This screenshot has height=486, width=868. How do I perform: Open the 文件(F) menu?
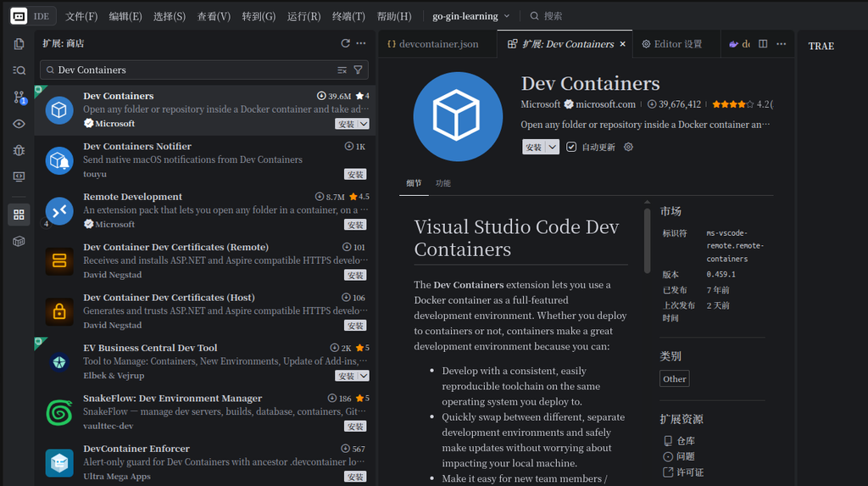click(81, 16)
